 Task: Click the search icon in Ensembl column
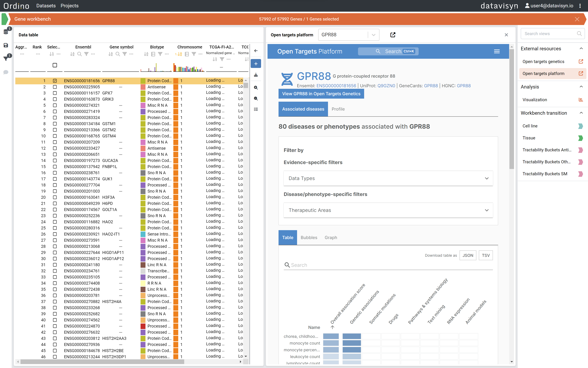79,54
